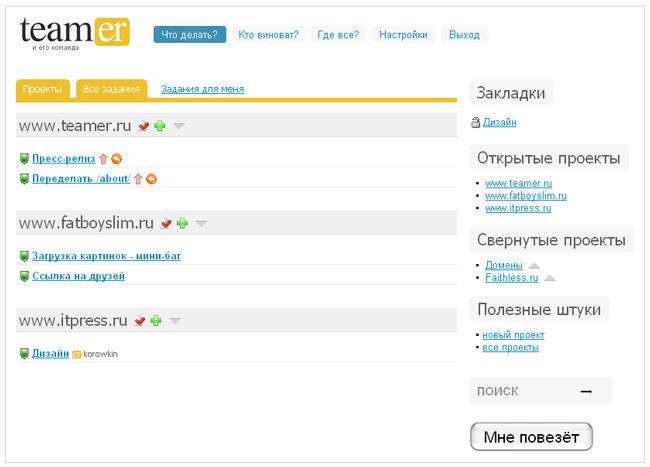Image resolution: width=650 pixels, height=467 pixels.
Task: Switch to the Все задания tab
Action: pos(111,89)
